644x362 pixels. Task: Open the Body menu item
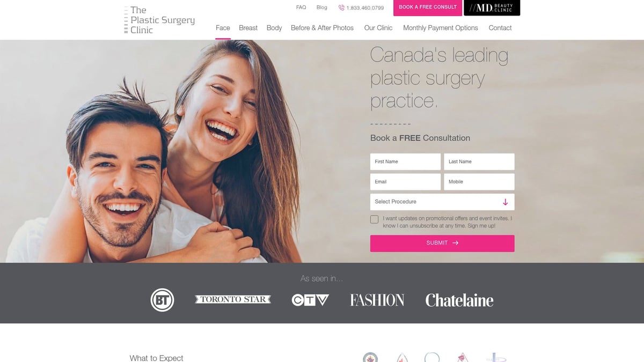pyautogui.click(x=274, y=28)
